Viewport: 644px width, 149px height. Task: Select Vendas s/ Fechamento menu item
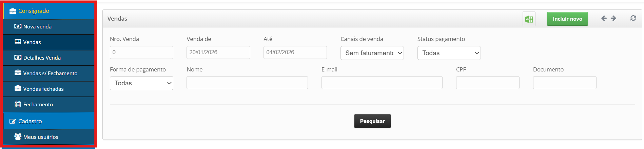pyautogui.click(x=50, y=73)
